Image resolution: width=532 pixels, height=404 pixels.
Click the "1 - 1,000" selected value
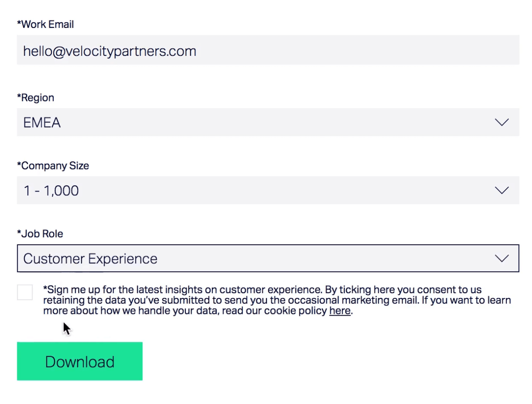coord(51,191)
